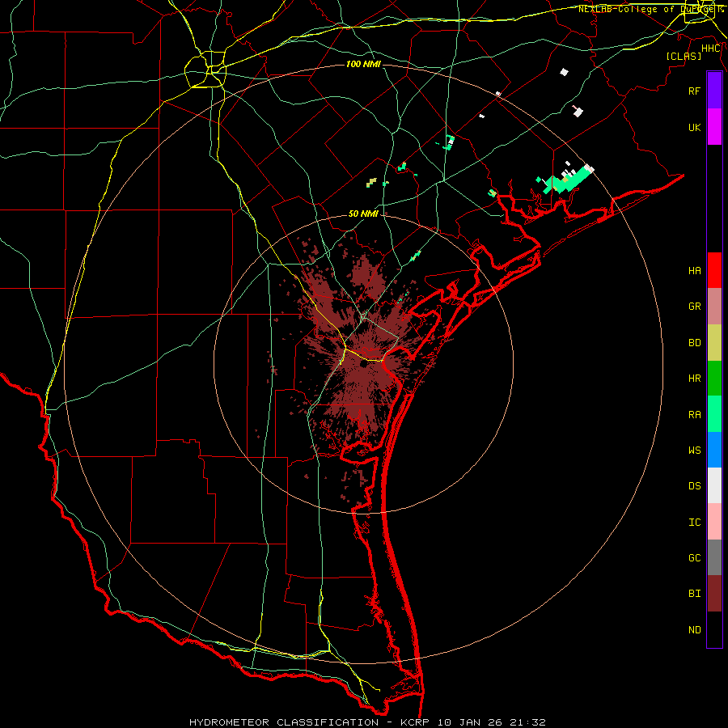Select the BD legend label
The width and height of the screenshot is (728, 728).
point(695,343)
